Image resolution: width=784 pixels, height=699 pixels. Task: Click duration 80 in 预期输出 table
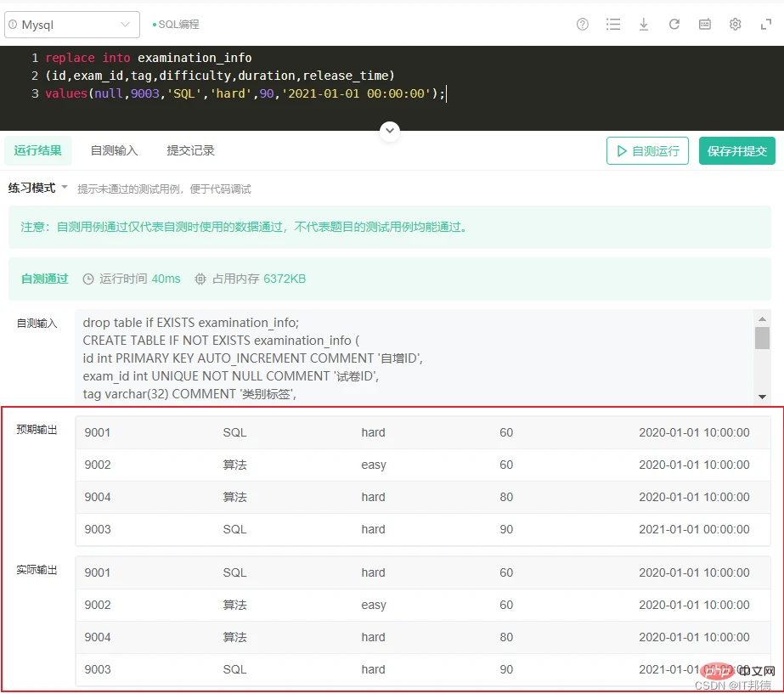506,497
